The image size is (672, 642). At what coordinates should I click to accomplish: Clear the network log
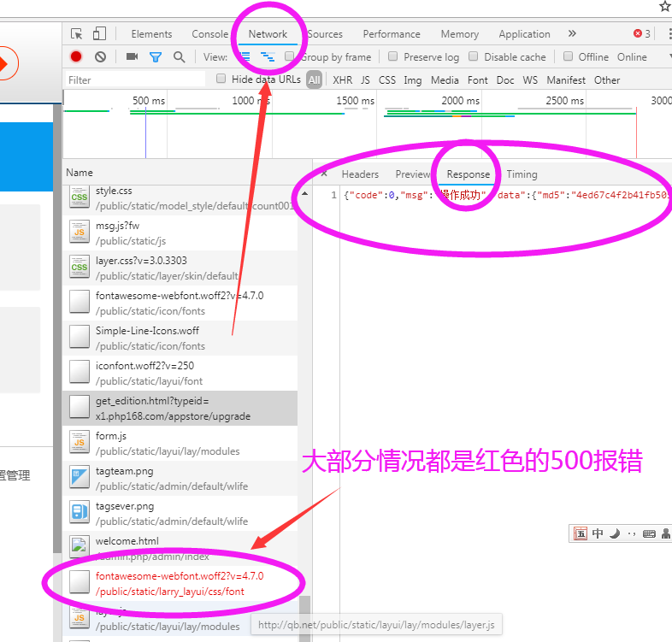click(100, 57)
